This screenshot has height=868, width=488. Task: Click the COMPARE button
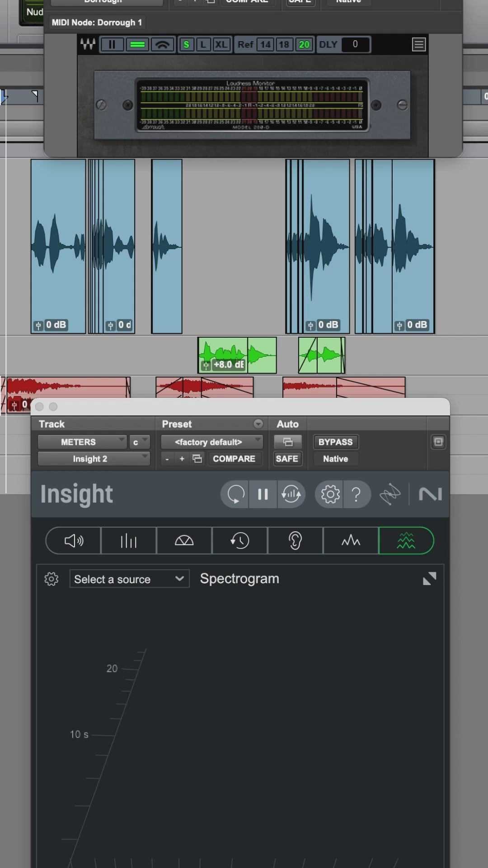point(234,459)
